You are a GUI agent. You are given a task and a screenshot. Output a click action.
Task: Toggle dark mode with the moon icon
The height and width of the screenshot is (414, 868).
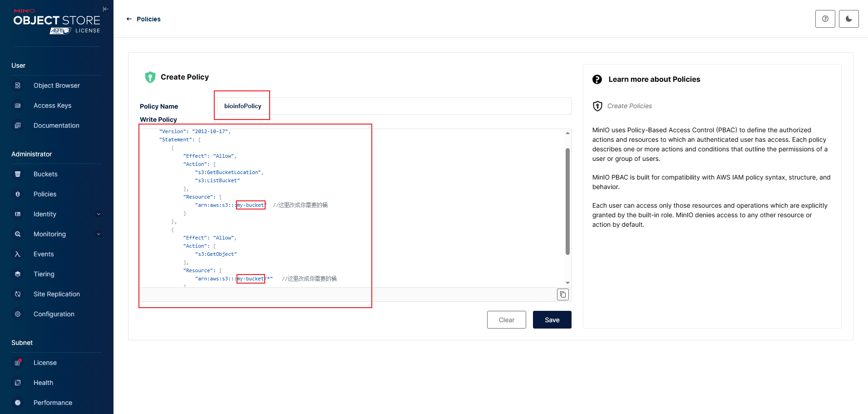(848, 19)
